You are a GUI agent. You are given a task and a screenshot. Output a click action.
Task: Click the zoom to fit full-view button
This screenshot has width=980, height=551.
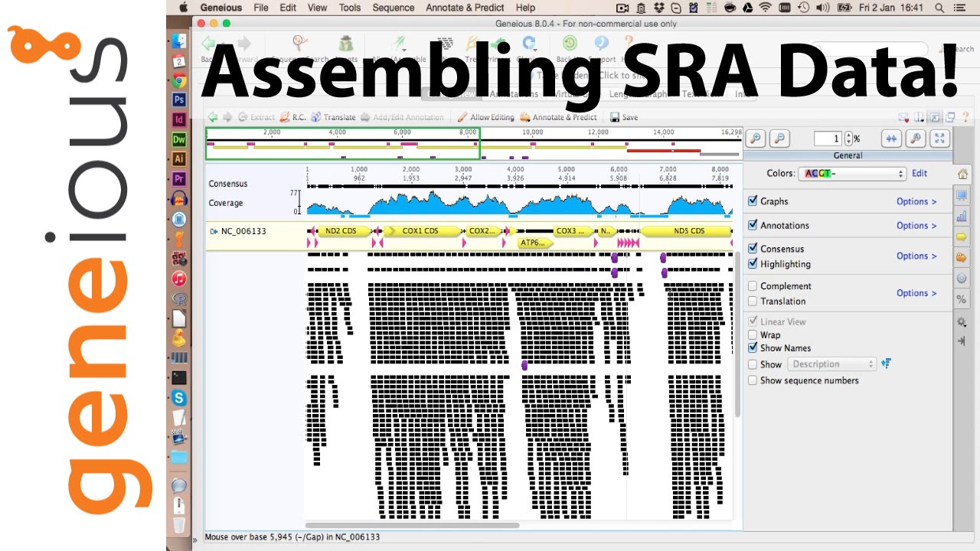(939, 139)
